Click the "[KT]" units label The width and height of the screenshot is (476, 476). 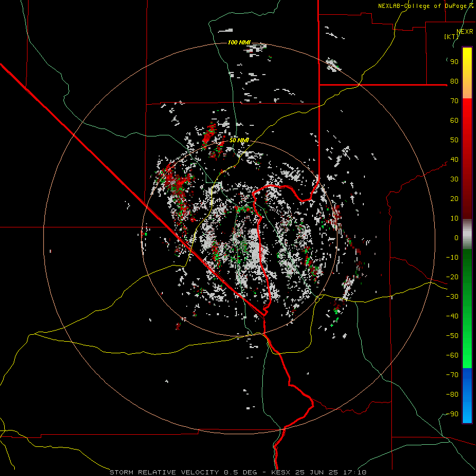[452, 36]
